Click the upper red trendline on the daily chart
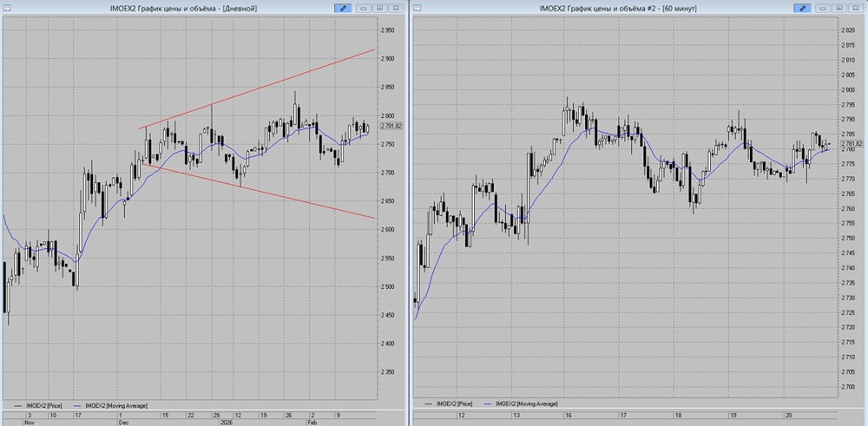 click(258, 88)
